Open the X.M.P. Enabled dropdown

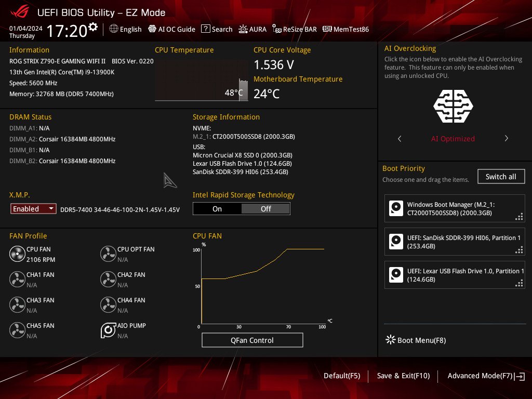[33, 209]
